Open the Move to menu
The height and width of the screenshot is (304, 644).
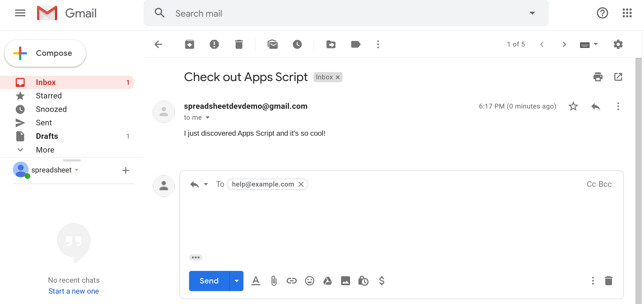pos(331,44)
